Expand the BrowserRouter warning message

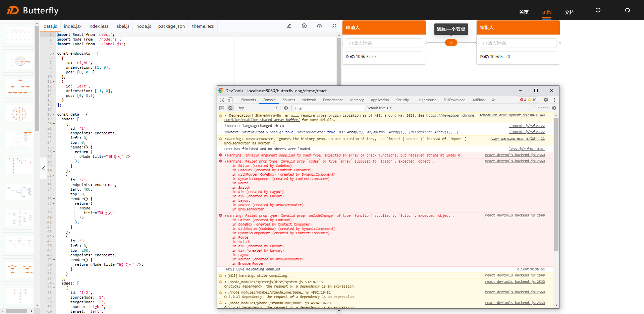pos(225,138)
